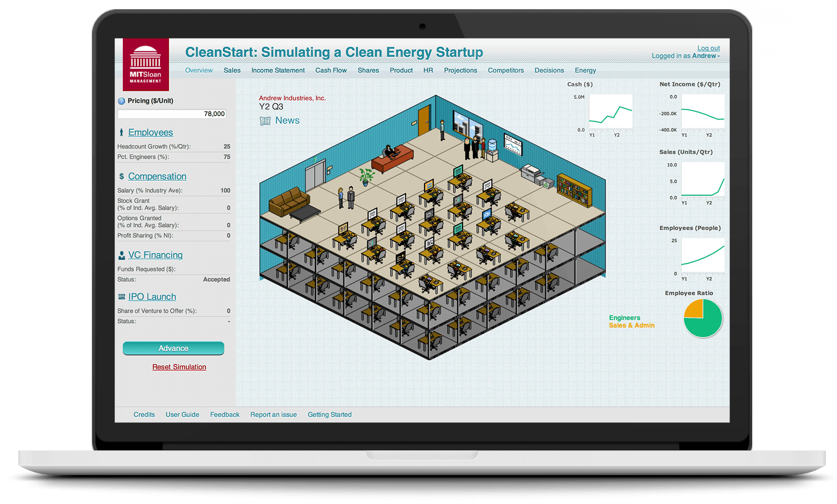Open the HR tab
This screenshot has height=504, width=837.
[x=428, y=70]
